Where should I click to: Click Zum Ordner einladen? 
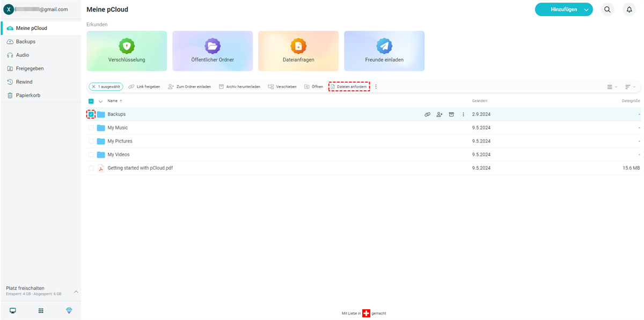click(189, 86)
